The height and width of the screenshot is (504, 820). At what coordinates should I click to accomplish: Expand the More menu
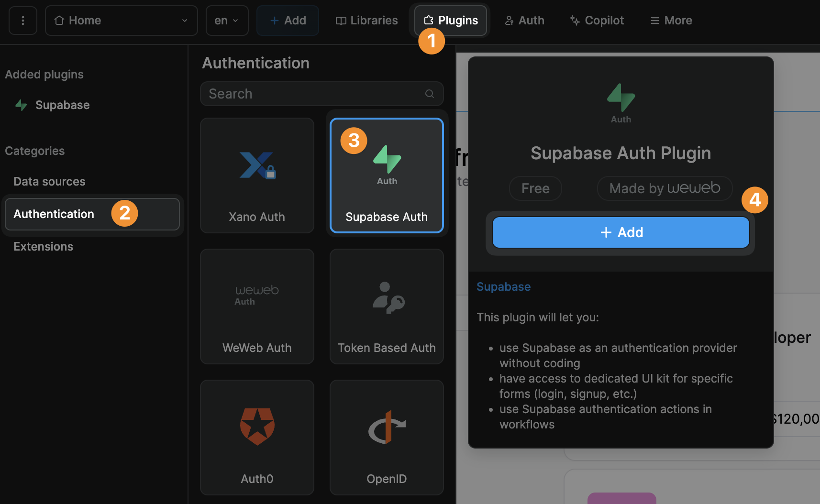(670, 20)
